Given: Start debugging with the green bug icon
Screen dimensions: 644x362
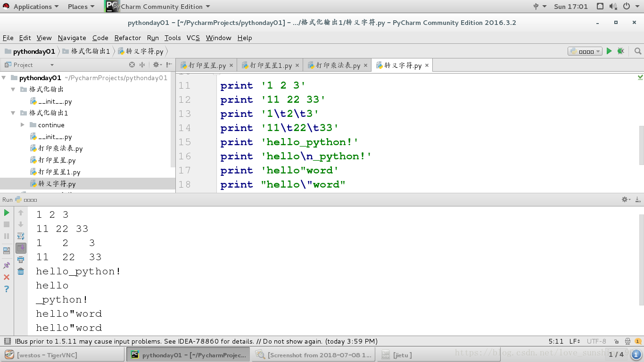Looking at the screenshot, I should [x=620, y=51].
